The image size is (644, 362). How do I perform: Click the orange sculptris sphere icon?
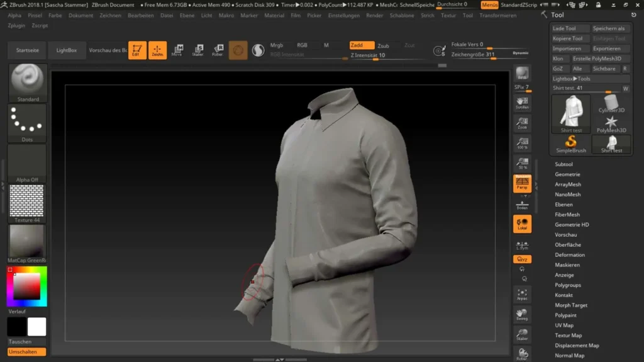click(238, 50)
